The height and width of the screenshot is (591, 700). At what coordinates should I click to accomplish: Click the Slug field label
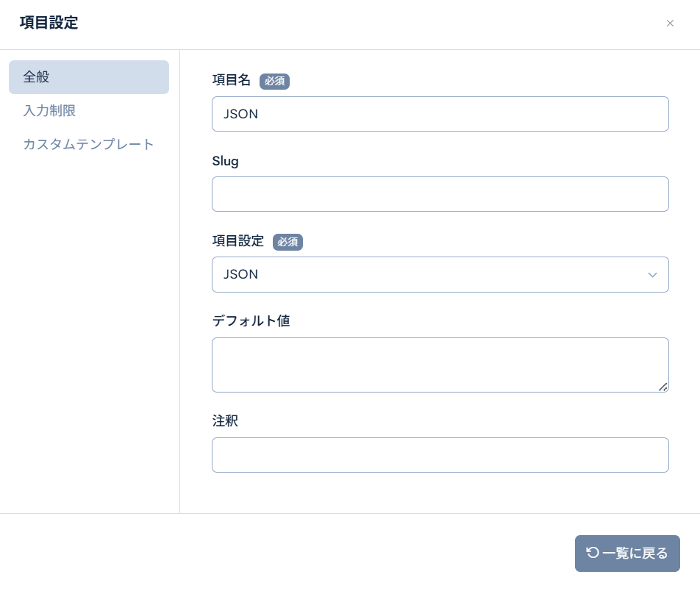225,161
